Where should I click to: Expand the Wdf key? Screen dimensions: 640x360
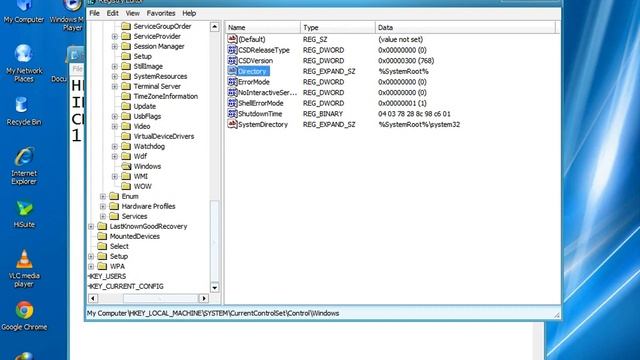click(x=115, y=157)
